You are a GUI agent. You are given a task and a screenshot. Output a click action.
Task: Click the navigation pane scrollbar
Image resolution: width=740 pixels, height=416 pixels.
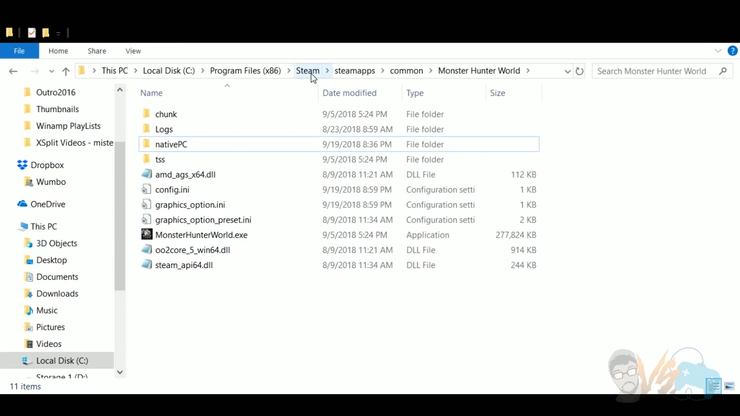[120, 200]
